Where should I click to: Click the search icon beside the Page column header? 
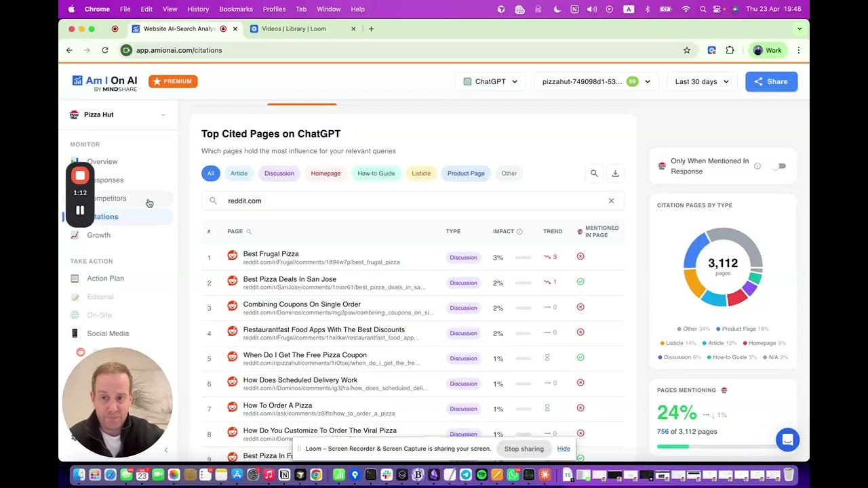pyautogui.click(x=249, y=232)
